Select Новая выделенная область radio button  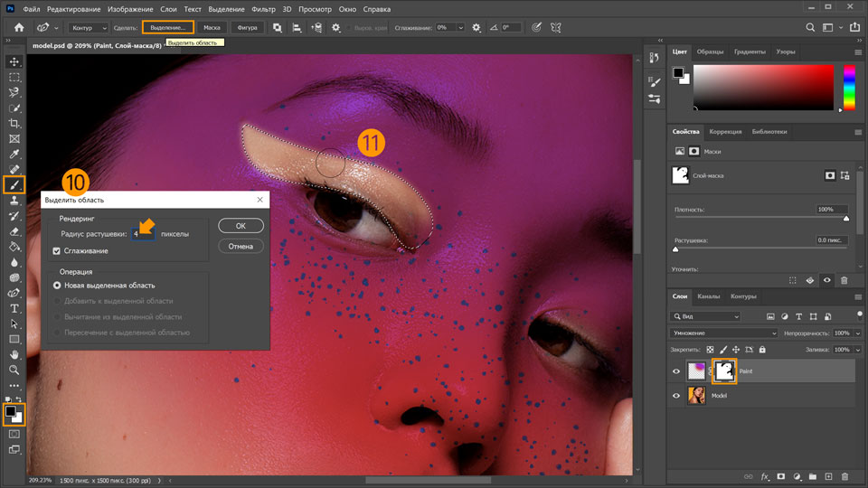[x=57, y=286]
